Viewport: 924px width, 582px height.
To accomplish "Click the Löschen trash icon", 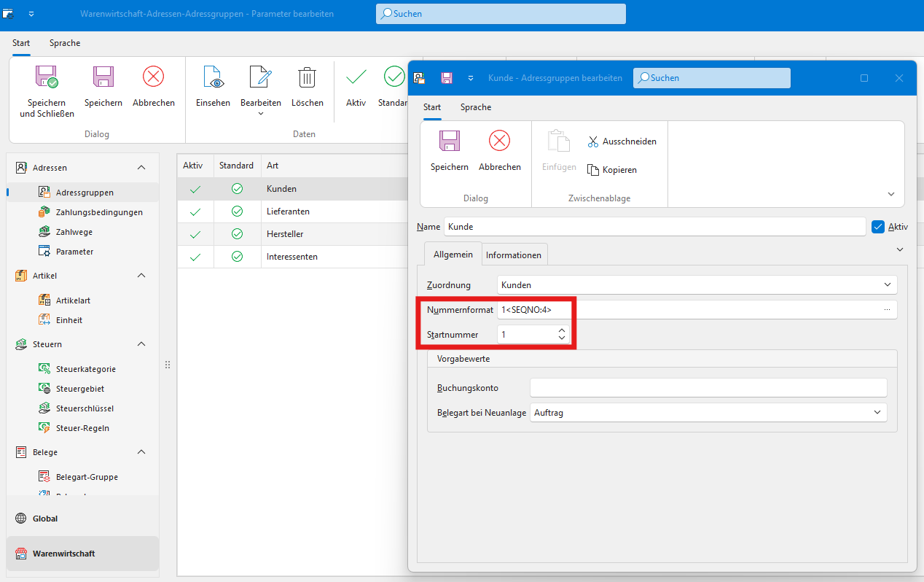I will click(x=307, y=77).
